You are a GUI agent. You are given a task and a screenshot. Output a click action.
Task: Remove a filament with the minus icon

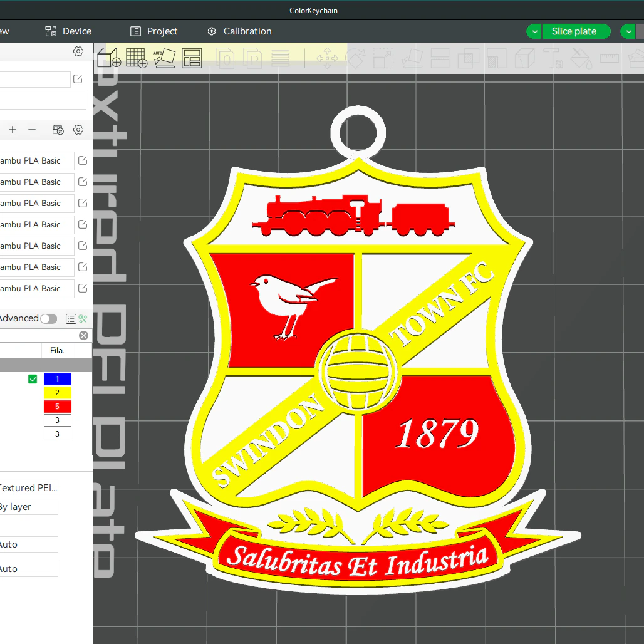tap(32, 130)
